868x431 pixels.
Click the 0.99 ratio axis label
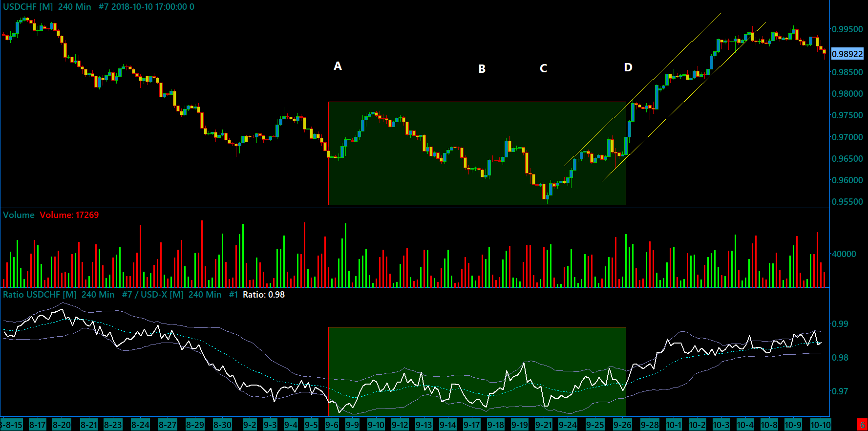pos(840,324)
